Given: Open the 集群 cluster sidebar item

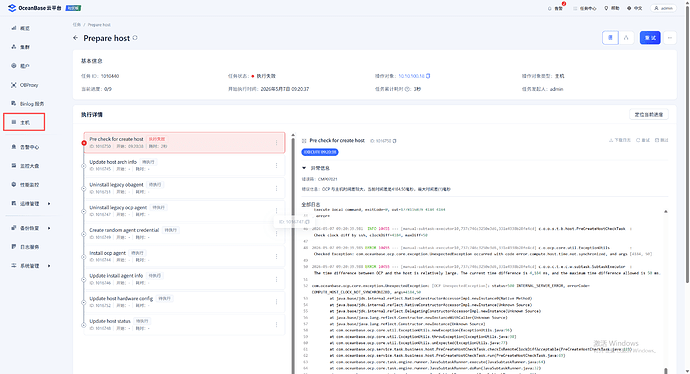Looking at the screenshot, I should 25,47.
